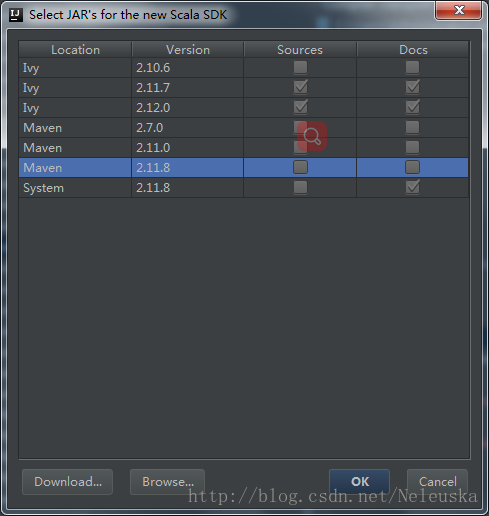Sort by the Location column header
The image size is (489, 516).
coord(75,50)
